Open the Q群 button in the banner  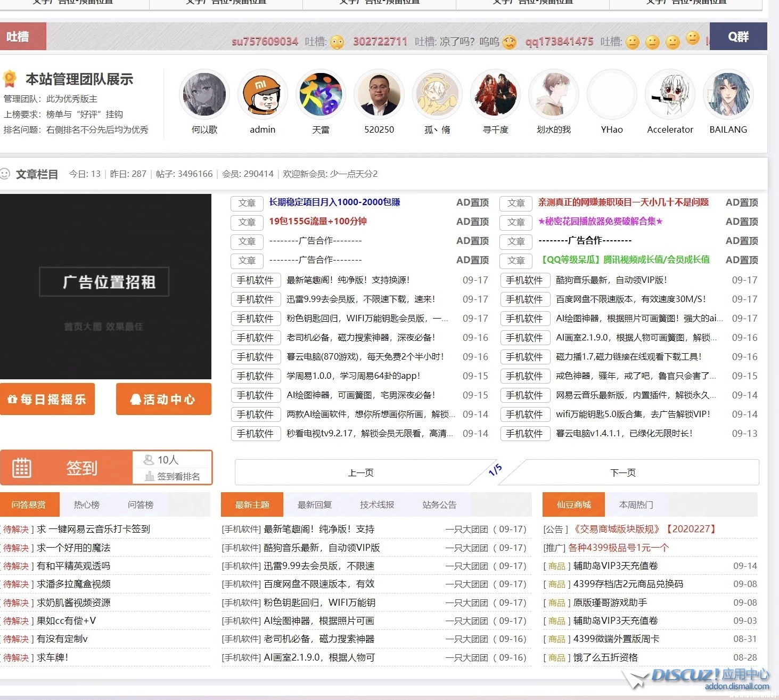coord(738,36)
